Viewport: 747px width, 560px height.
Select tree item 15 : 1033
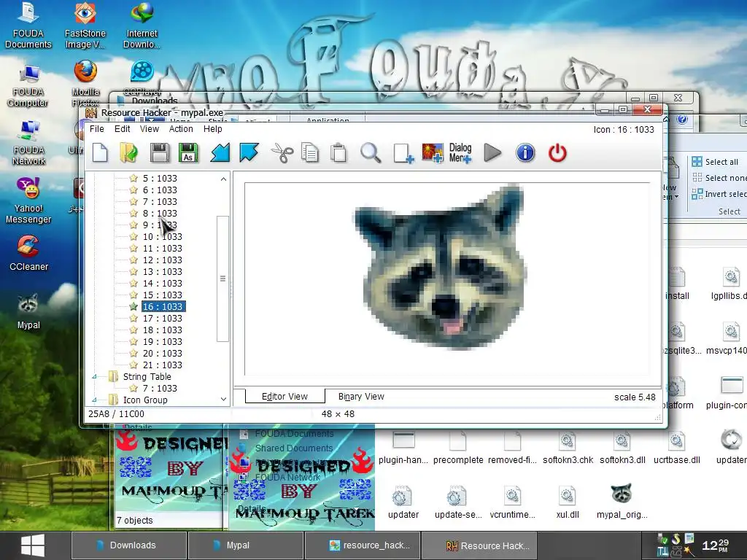click(x=162, y=295)
